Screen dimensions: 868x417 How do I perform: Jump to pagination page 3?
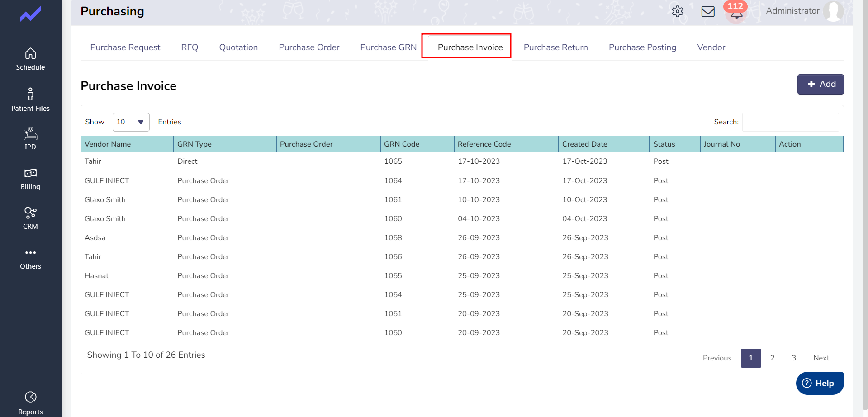(x=794, y=358)
